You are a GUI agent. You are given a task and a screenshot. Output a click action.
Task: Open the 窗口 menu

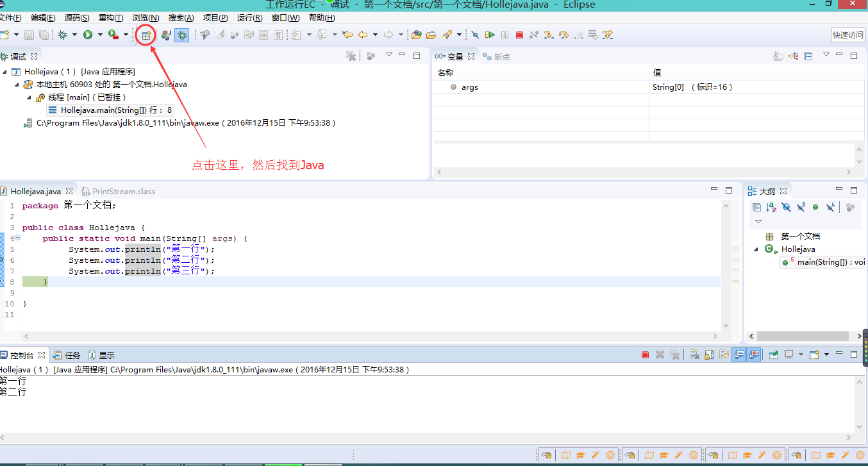pos(285,17)
